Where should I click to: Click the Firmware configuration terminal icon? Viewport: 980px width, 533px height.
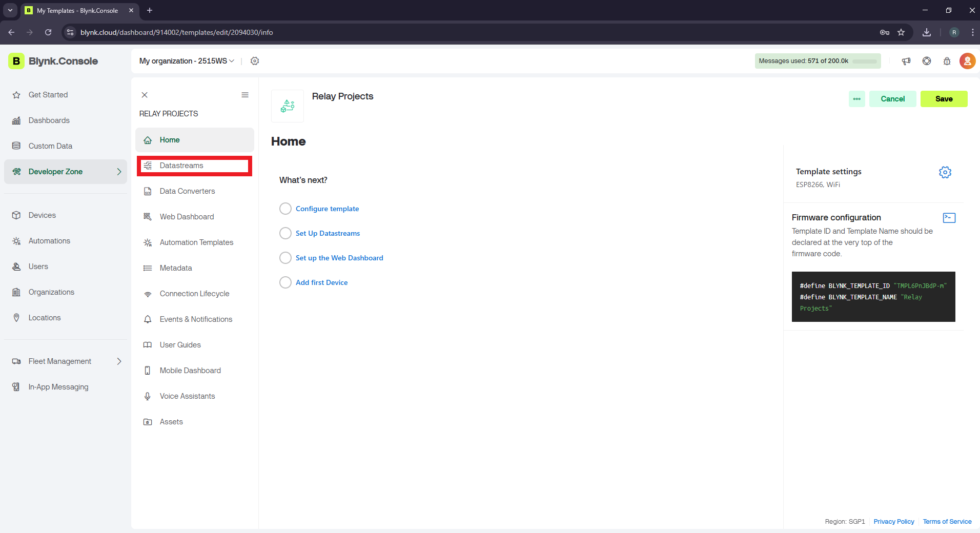(949, 218)
